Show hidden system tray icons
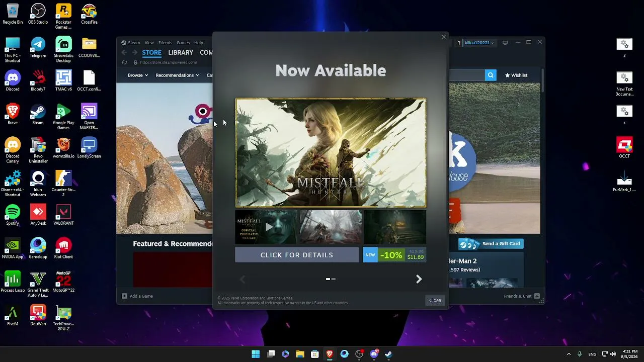Screen dimensions: 644x362 click(569, 354)
